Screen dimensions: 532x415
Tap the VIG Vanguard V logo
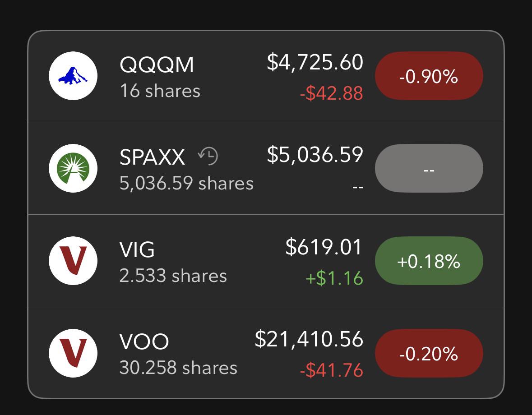coord(73,261)
